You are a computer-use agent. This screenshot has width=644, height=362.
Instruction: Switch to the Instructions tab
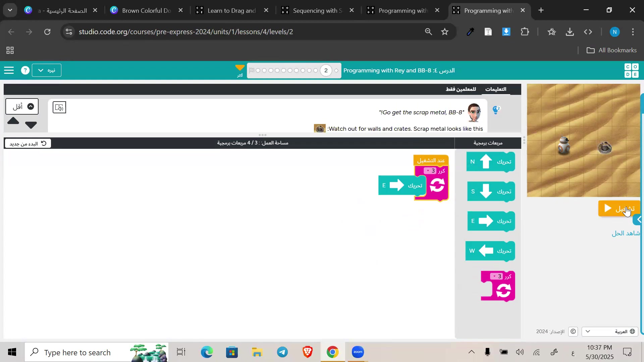click(x=496, y=89)
